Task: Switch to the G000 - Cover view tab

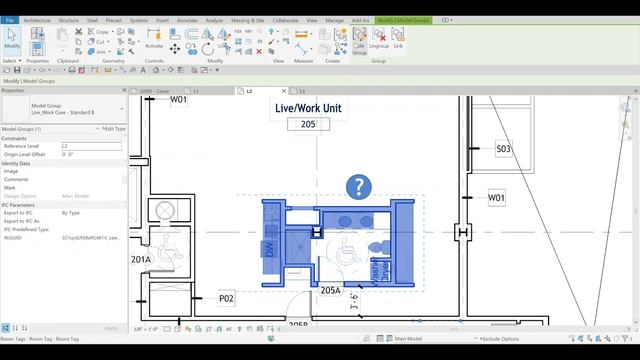Action: click(155, 91)
